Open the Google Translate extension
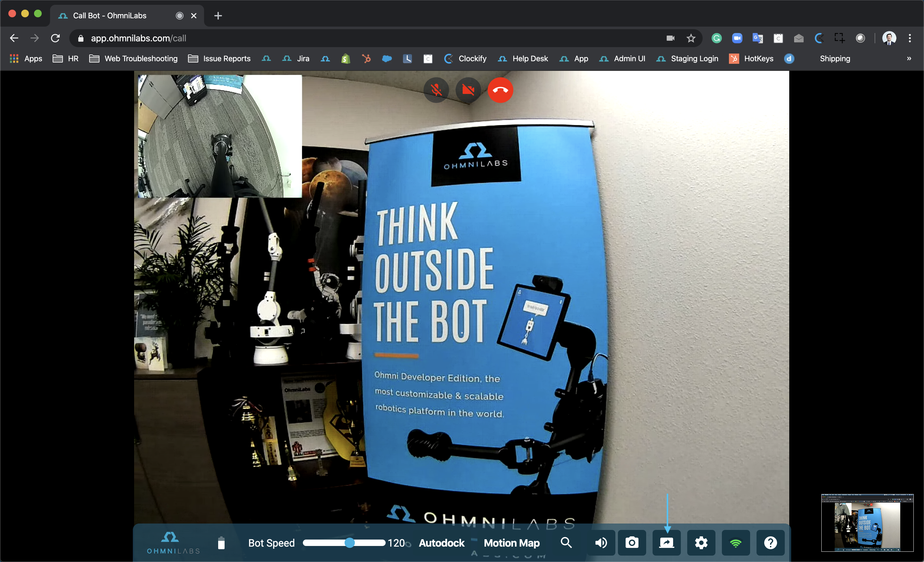924x562 pixels. pos(758,38)
